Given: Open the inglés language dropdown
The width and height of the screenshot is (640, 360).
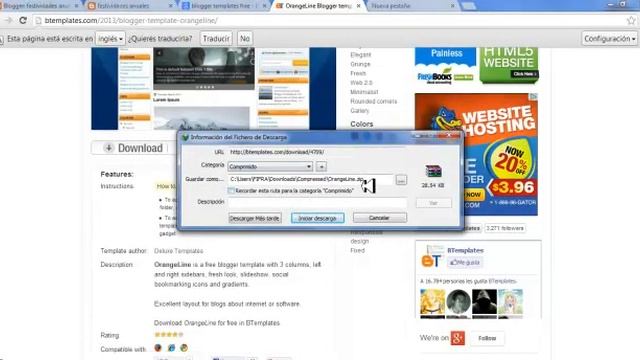Looking at the screenshot, I should click(x=110, y=39).
